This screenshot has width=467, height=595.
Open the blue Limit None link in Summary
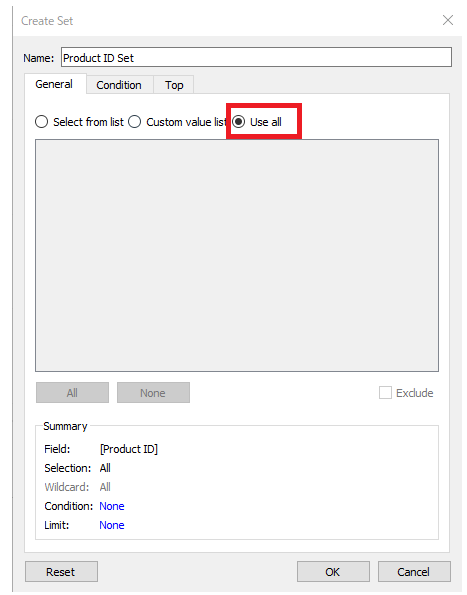tap(112, 525)
